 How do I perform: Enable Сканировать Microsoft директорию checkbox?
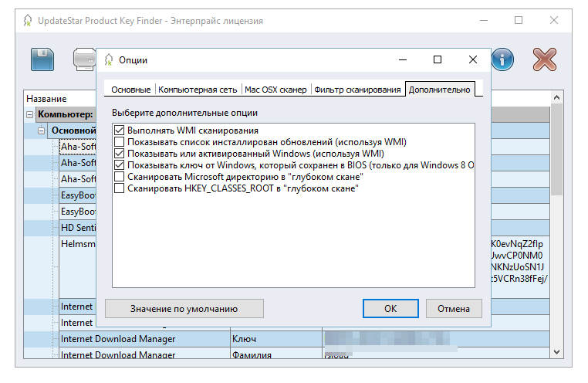(120, 177)
